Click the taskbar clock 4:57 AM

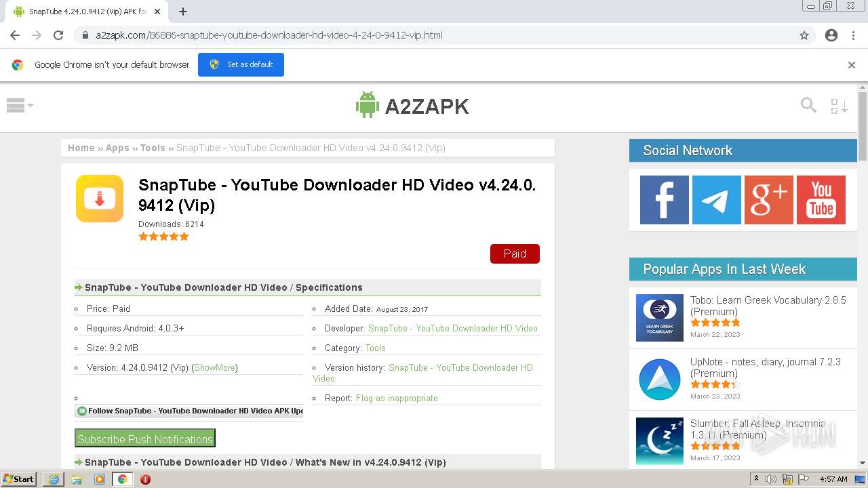[833, 479]
